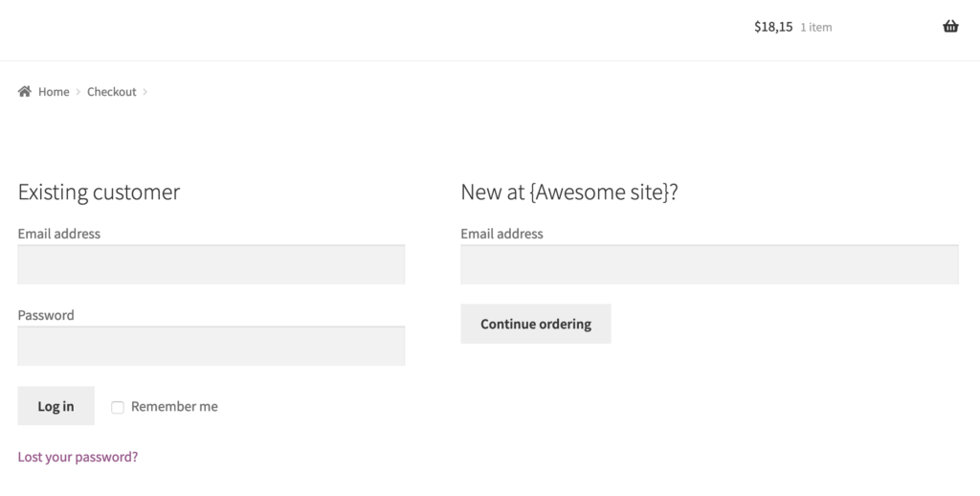
Task: Click the New at {Awesome site}? heading
Action: pyautogui.click(x=568, y=192)
